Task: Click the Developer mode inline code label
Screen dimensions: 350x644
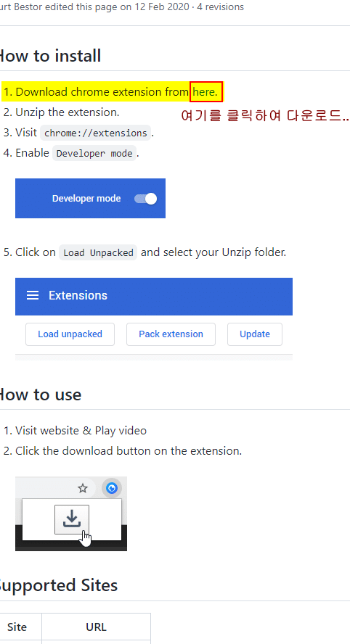Action: 94,153
